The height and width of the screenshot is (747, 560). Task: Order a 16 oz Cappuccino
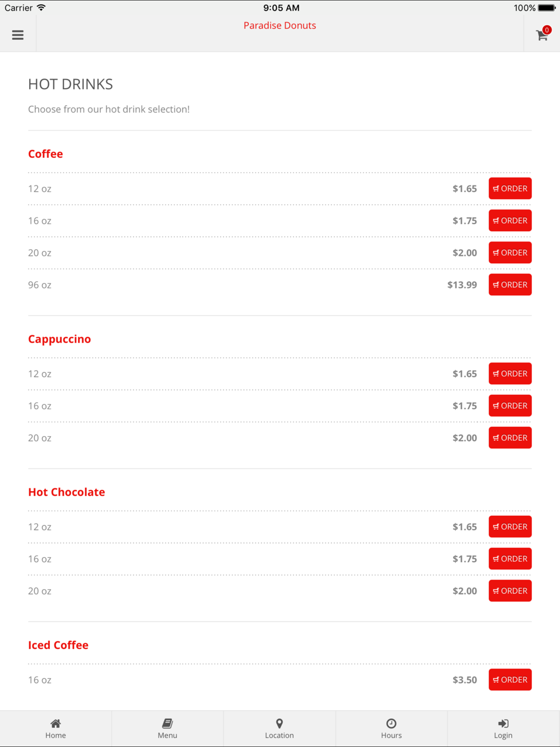click(510, 406)
